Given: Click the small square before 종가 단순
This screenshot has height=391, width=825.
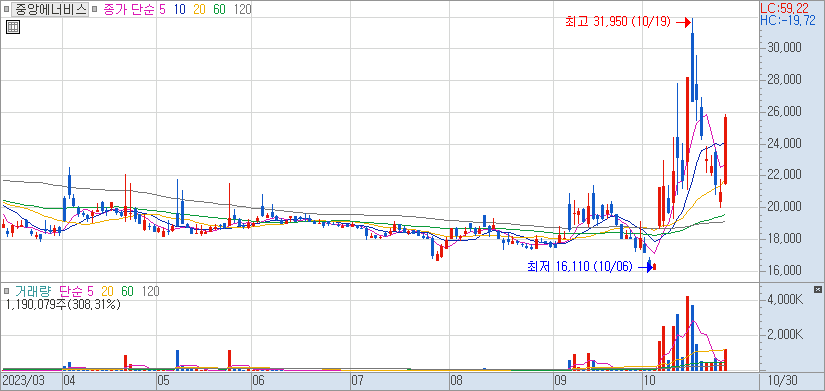Looking at the screenshot, I should [x=95, y=9].
